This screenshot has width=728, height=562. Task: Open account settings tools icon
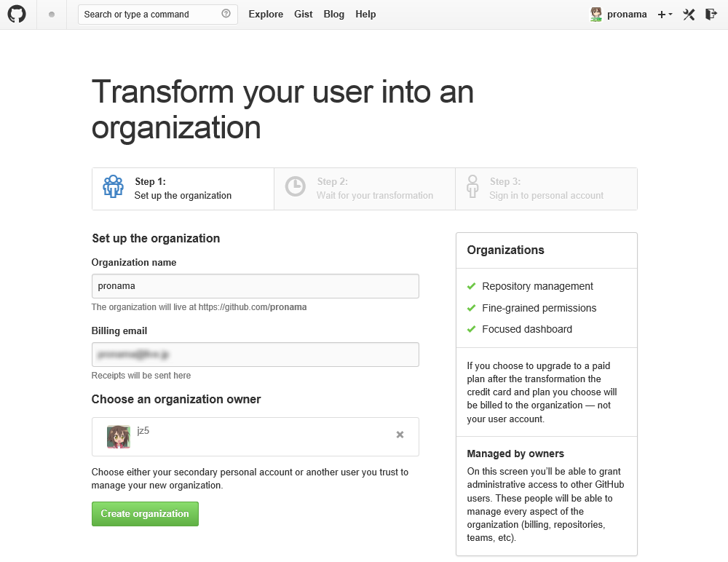click(689, 15)
